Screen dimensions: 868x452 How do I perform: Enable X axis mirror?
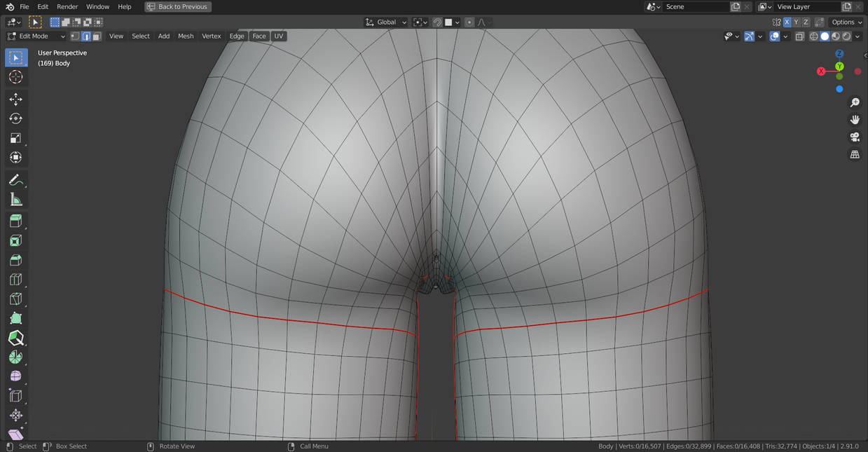point(787,22)
